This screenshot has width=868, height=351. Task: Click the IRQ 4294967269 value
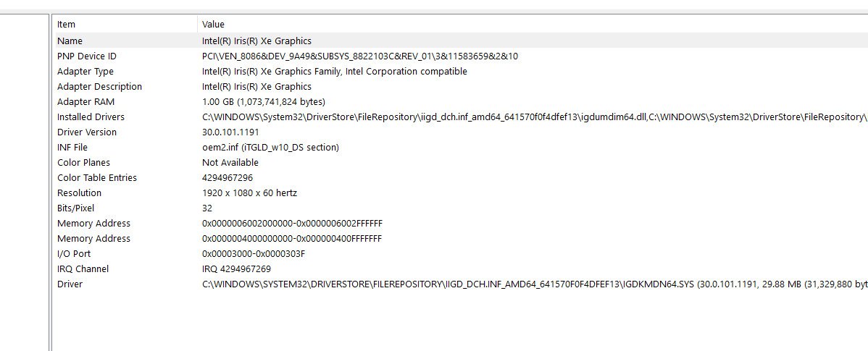(236, 269)
